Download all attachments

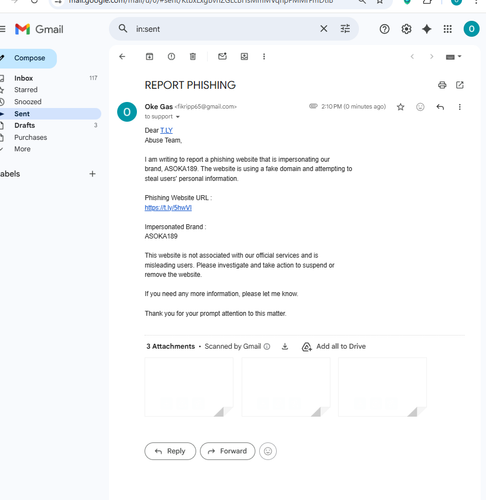click(x=285, y=347)
